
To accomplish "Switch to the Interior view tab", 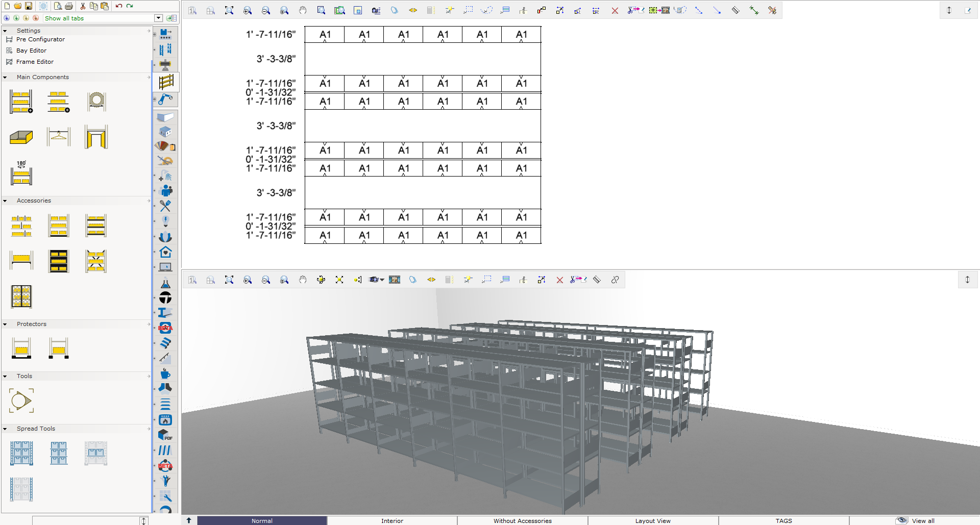I will click(x=392, y=521).
